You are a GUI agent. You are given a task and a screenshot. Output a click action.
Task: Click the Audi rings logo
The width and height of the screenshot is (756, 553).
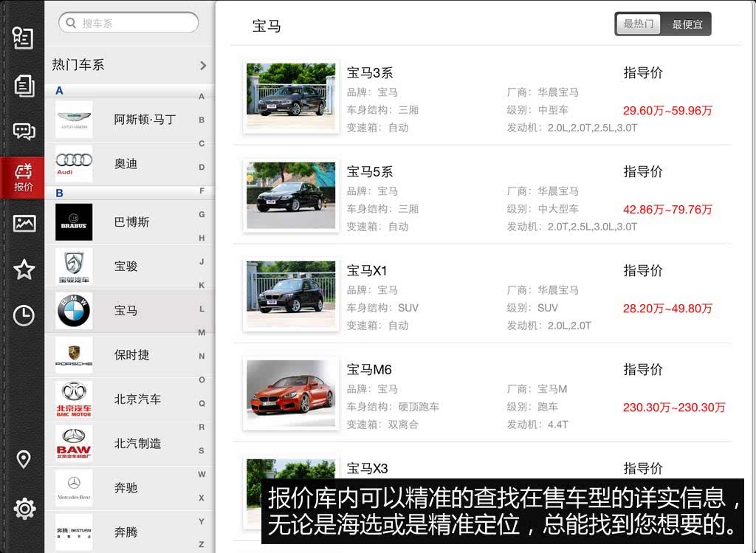click(x=74, y=164)
